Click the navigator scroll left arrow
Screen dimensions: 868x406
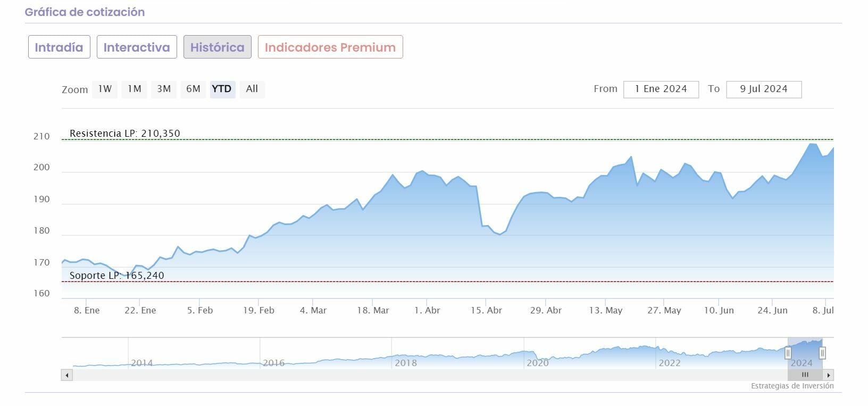pyautogui.click(x=67, y=375)
